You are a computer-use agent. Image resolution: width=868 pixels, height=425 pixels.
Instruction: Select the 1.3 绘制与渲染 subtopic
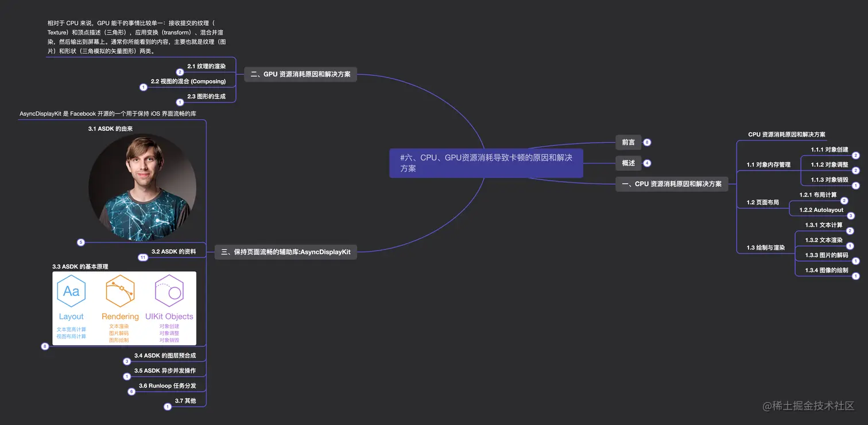coord(765,248)
